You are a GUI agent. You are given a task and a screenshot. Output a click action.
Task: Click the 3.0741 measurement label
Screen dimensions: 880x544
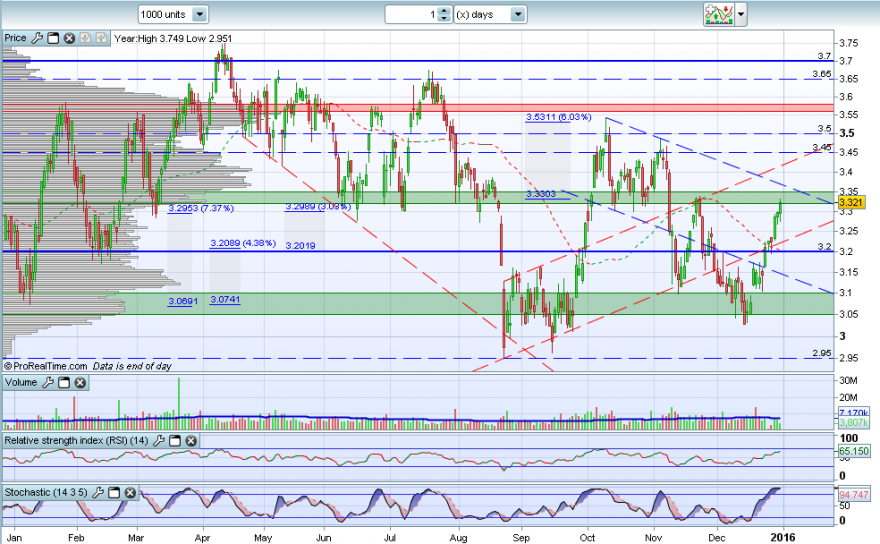pyautogui.click(x=225, y=300)
